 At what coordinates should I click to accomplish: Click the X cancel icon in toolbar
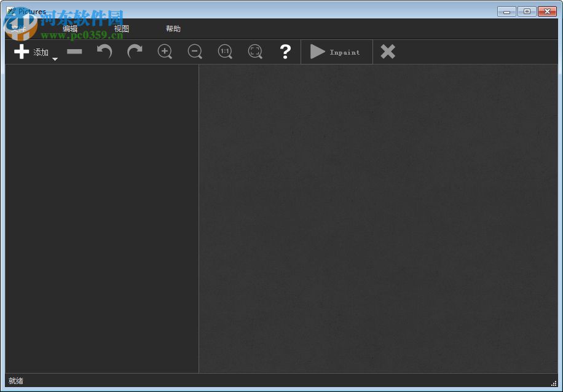point(388,52)
